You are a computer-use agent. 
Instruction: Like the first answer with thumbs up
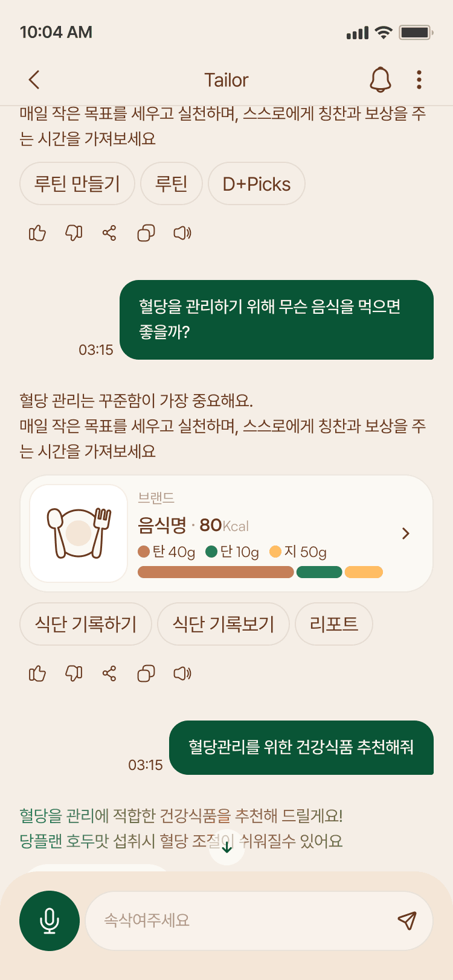(37, 233)
